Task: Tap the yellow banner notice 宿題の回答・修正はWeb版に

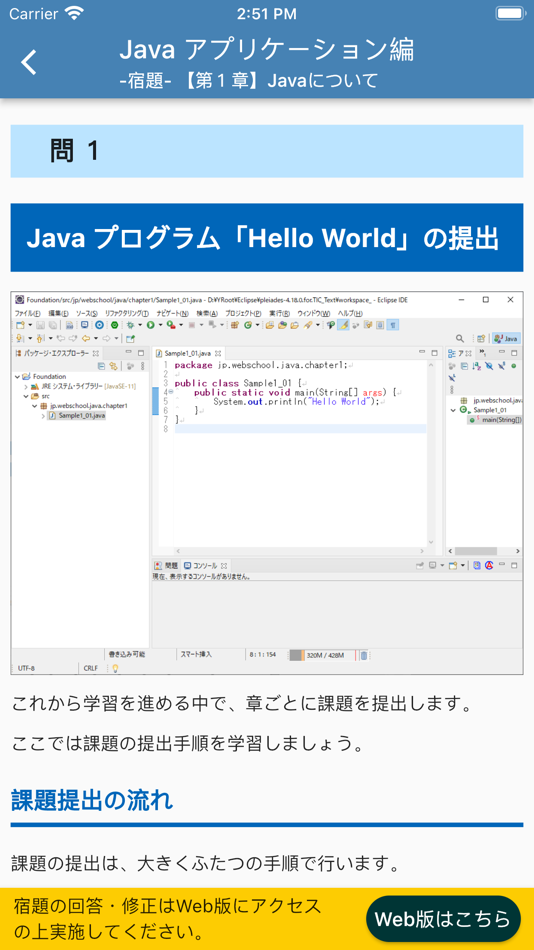Action: [167, 918]
